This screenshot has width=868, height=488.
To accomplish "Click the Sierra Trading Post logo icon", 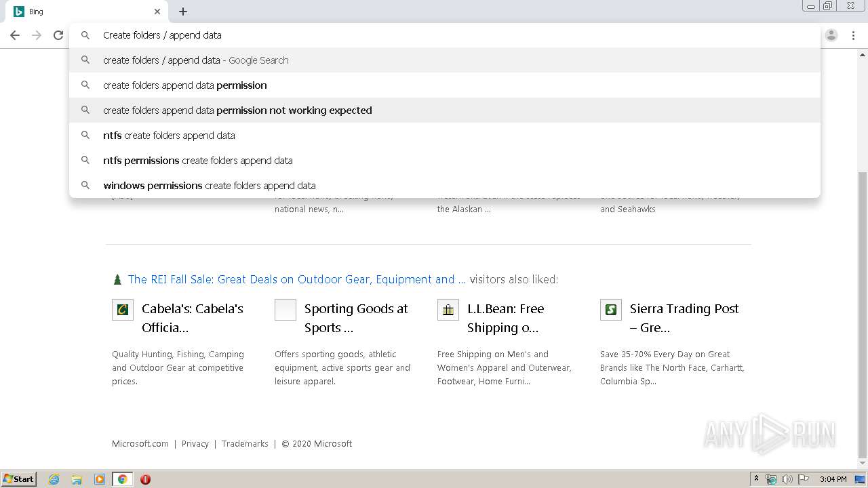I will point(611,310).
